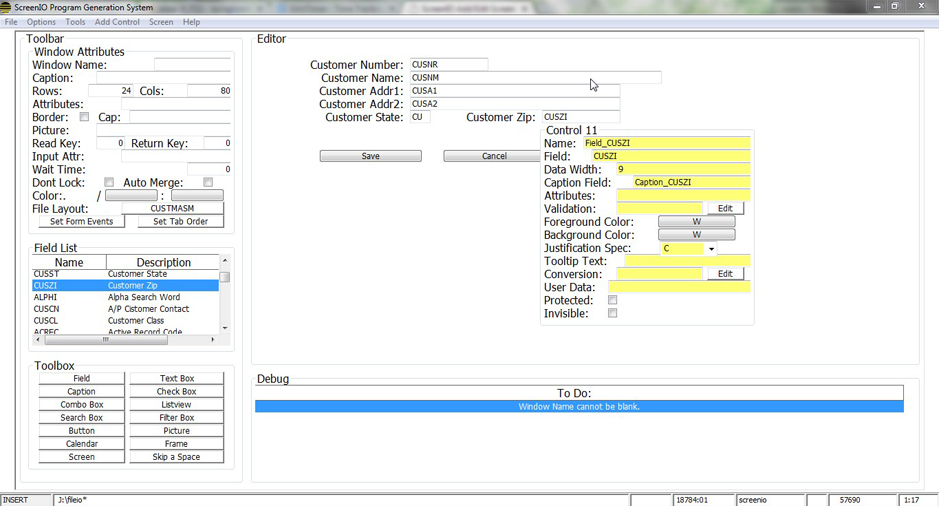Open the Add Control menu
The width and height of the screenshot is (939, 506).
click(x=117, y=22)
